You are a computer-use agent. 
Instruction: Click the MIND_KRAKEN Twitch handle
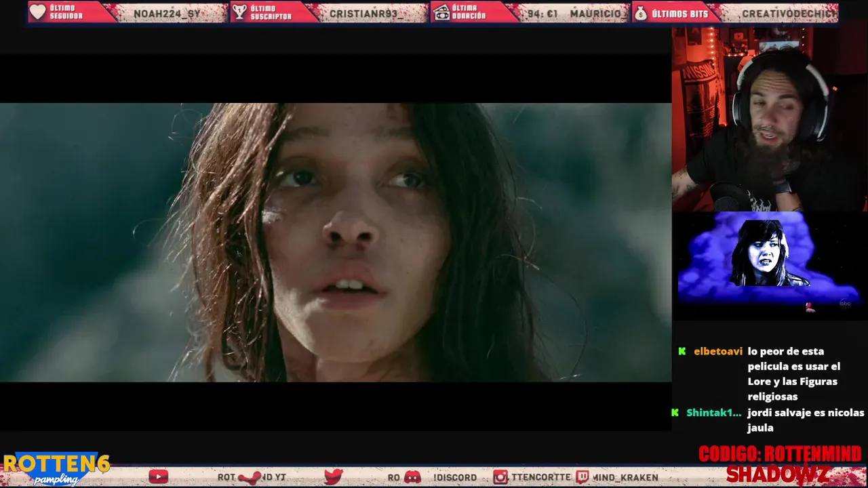(x=625, y=477)
